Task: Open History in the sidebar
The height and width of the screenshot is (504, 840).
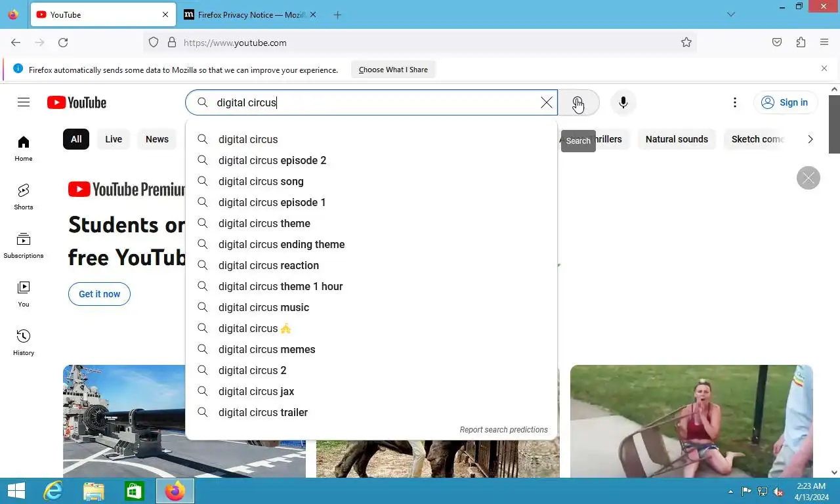Action: (24, 343)
